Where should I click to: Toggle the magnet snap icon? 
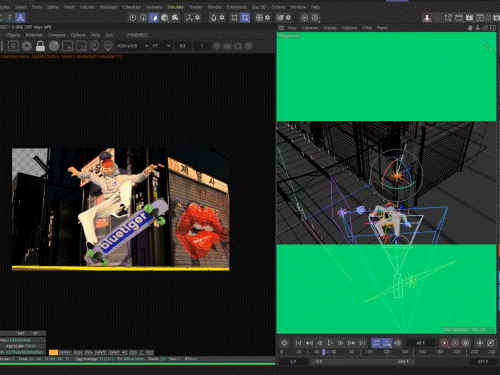pyautogui.click(x=214, y=18)
